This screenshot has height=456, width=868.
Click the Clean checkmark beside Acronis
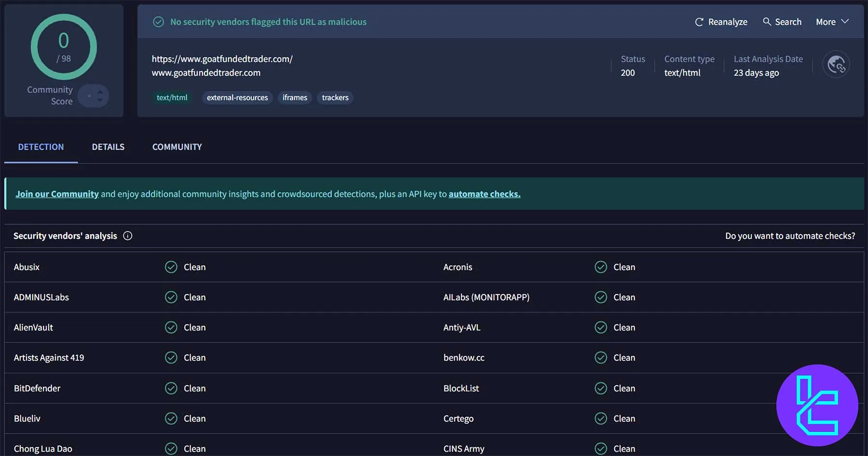tap(600, 267)
